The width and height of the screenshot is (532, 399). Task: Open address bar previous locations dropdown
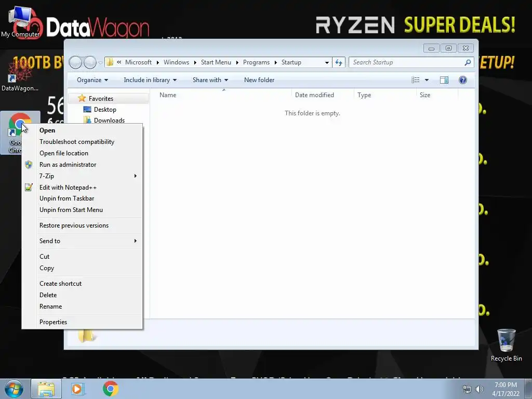[327, 62]
